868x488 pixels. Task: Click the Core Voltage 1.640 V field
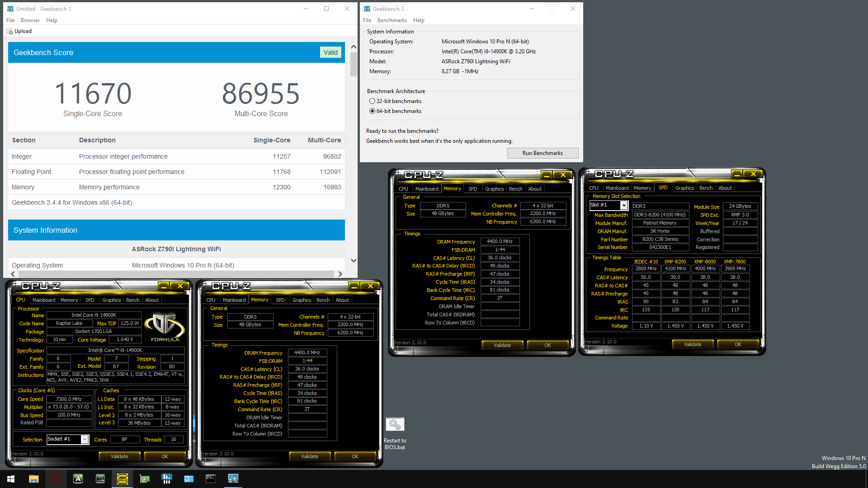click(x=125, y=340)
